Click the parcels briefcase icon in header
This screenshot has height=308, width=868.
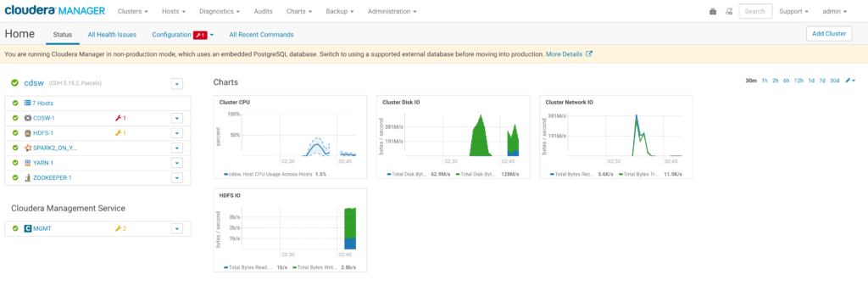[712, 11]
